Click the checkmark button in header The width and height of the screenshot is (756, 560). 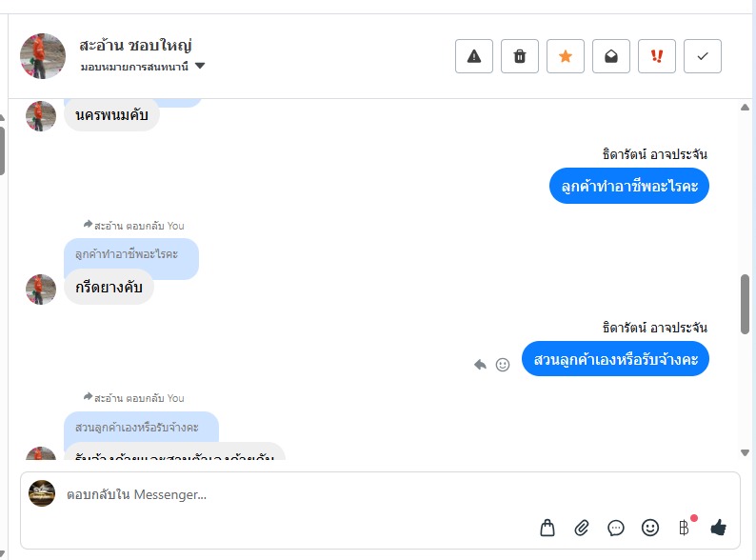[703, 56]
